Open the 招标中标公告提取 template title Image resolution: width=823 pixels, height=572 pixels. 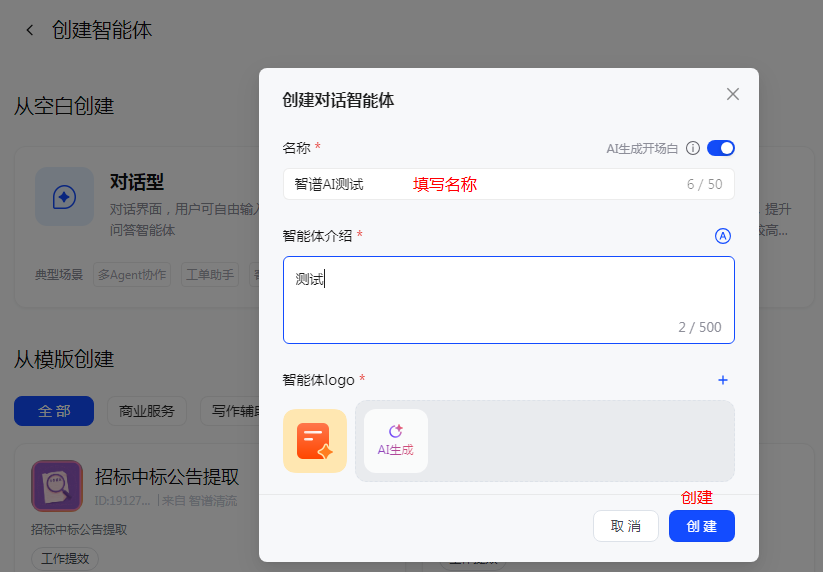pyautogui.click(x=167, y=476)
